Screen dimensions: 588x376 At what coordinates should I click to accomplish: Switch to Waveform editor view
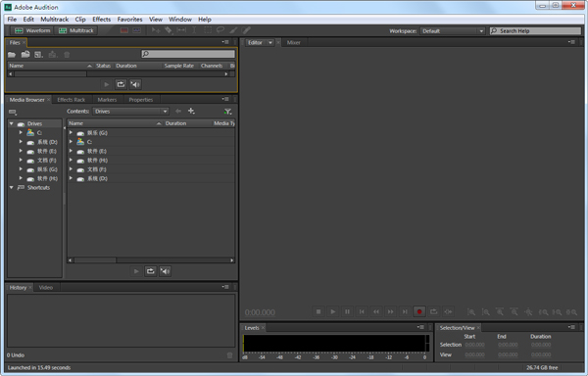click(32, 30)
